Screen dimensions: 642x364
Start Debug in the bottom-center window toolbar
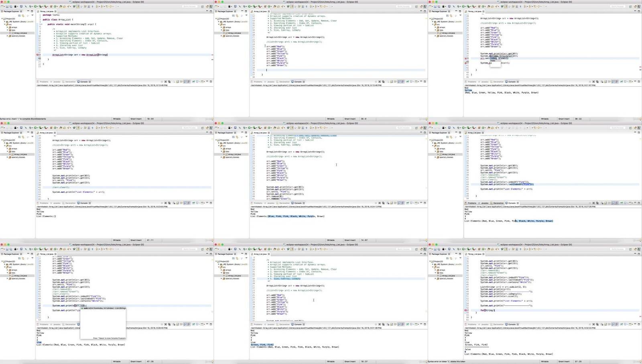coord(244,249)
